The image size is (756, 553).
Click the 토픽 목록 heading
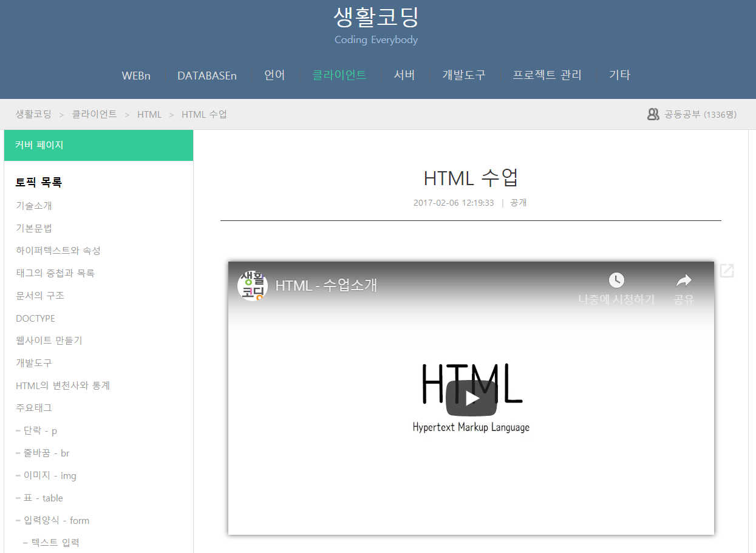click(x=39, y=182)
